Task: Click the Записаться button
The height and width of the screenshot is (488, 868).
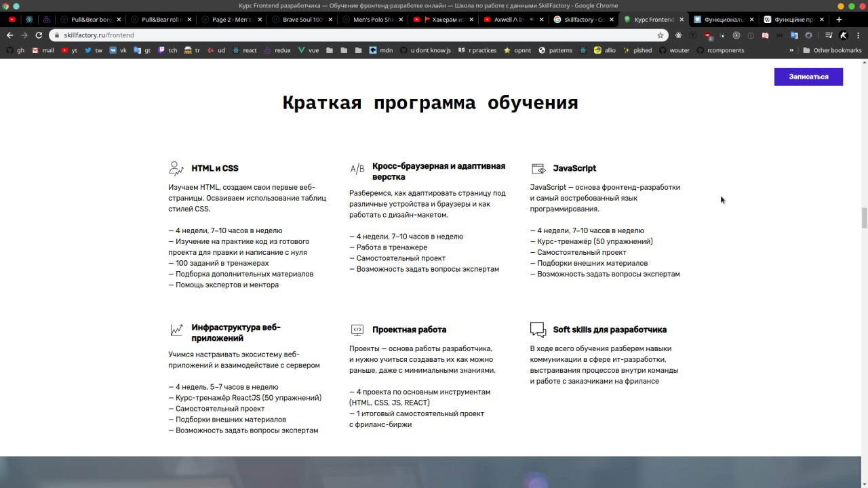Action: (808, 77)
